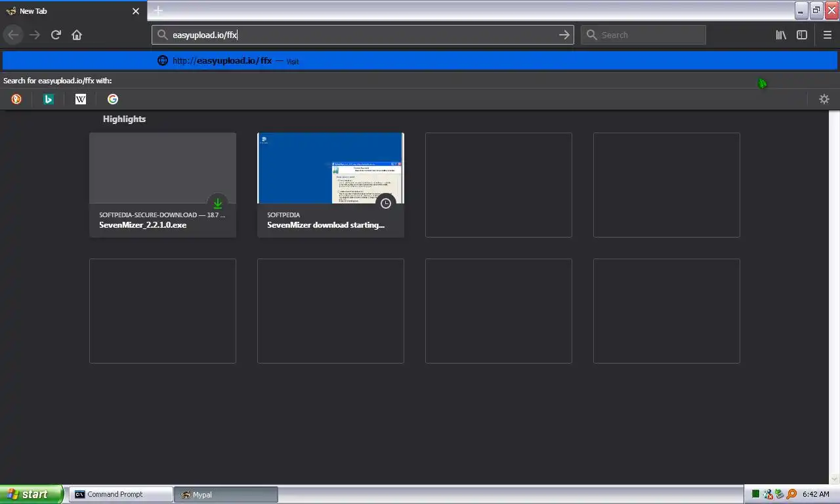Click the Go arrow in address bar

point(564,35)
